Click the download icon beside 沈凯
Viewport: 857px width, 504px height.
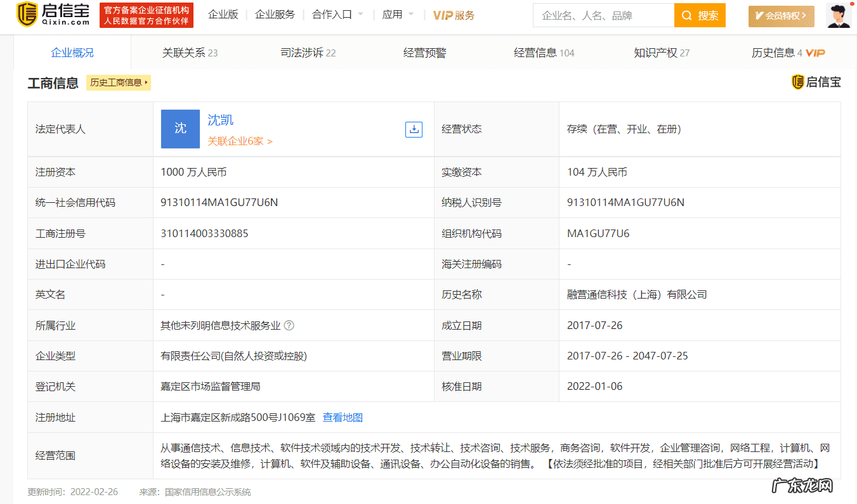tap(414, 129)
